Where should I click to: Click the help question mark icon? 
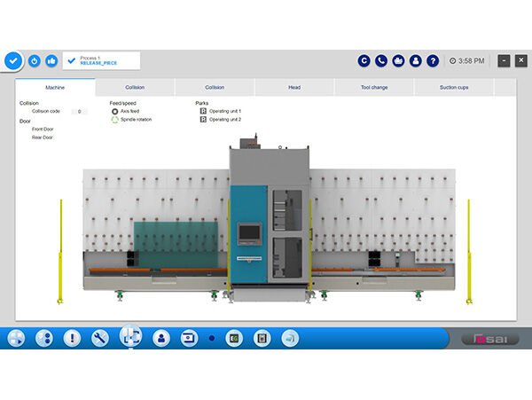click(x=432, y=61)
